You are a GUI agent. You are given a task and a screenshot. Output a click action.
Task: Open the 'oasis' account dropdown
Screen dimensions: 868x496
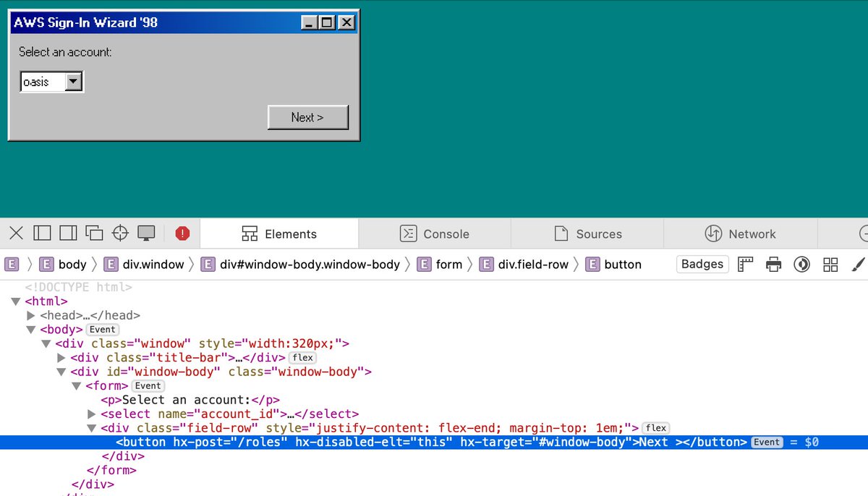point(52,82)
